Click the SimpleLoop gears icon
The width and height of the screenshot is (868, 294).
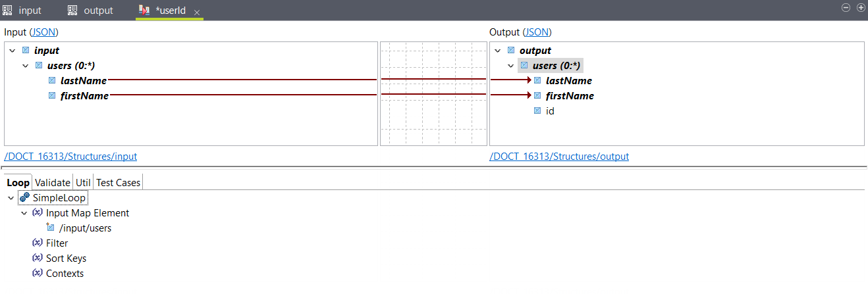click(24, 198)
